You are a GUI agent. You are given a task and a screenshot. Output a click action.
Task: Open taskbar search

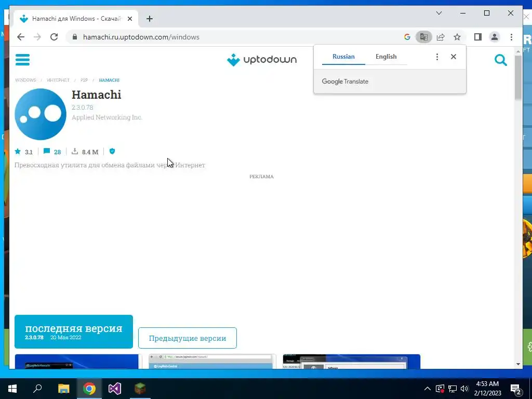tap(37, 389)
